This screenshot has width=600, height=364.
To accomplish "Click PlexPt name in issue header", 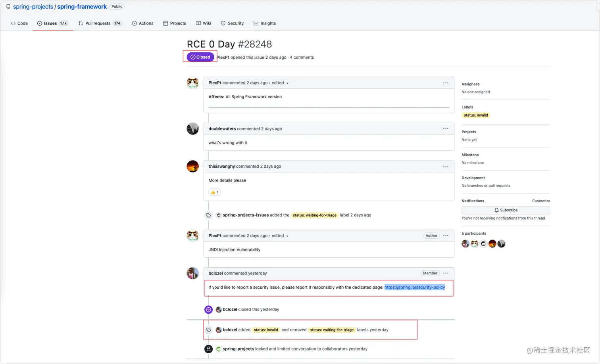I will click(223, 57).
